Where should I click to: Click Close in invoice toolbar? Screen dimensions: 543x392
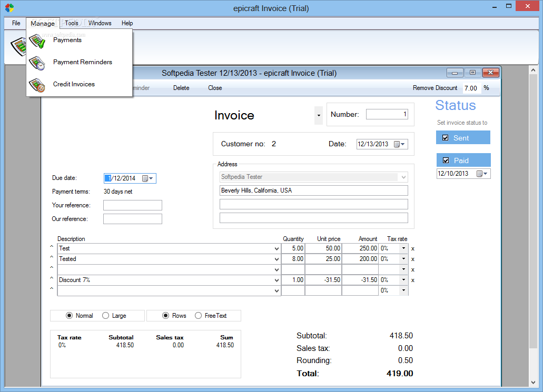215,88
